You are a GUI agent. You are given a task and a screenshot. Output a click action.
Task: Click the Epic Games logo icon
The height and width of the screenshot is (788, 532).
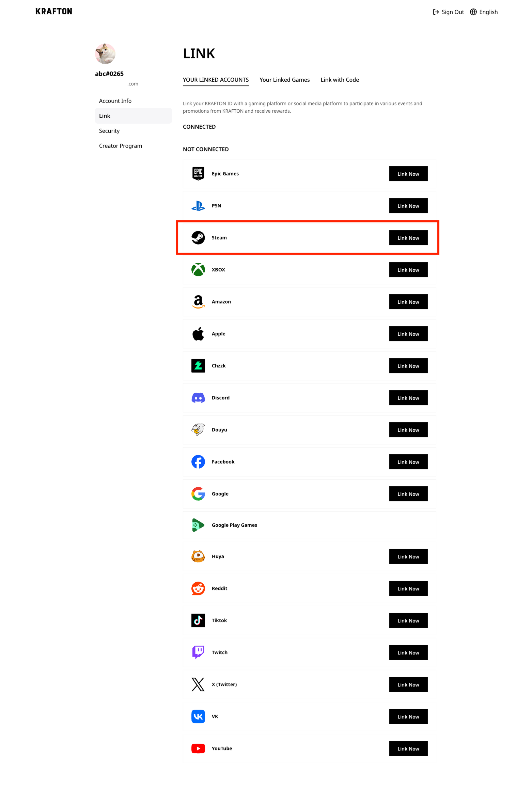(x=198, y=174)
